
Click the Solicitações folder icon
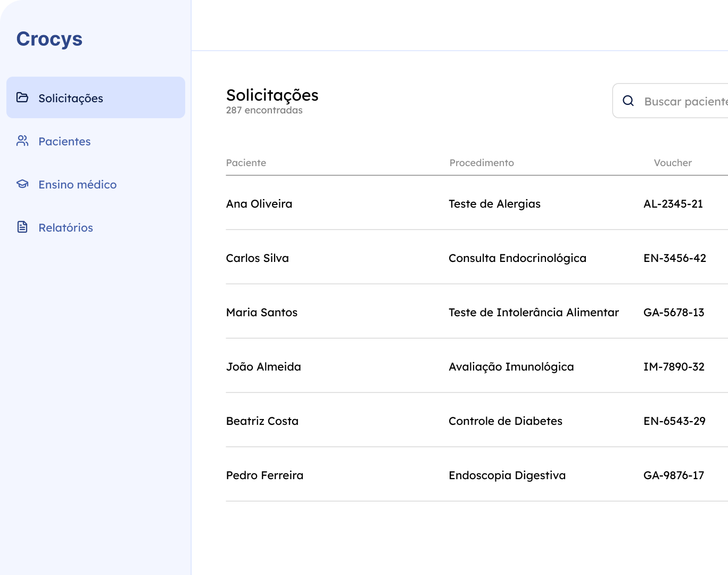point(22,97)
